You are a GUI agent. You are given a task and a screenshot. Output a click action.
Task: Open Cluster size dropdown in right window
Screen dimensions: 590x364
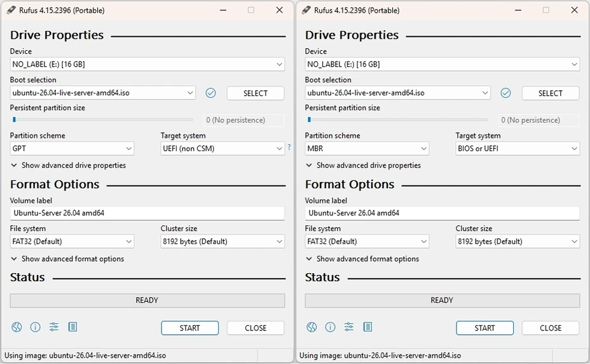point(518,241)
